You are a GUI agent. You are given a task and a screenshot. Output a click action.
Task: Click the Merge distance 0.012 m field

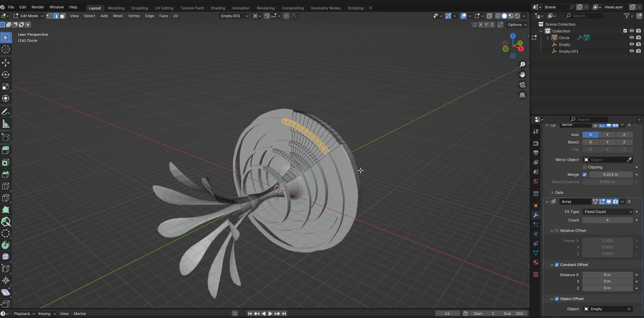point(611,175)
